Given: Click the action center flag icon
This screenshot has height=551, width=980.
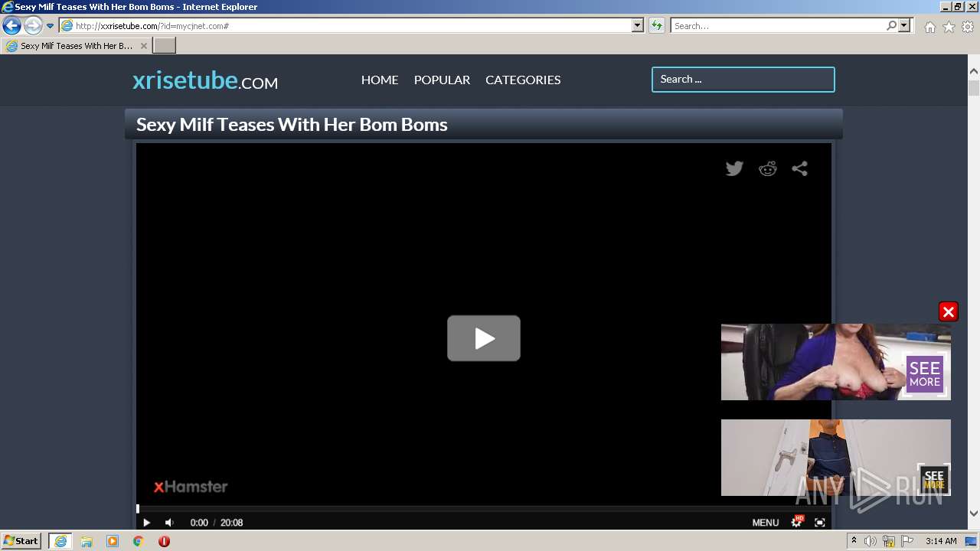Looking at the screenshot, I should click(x=907, y=541).
